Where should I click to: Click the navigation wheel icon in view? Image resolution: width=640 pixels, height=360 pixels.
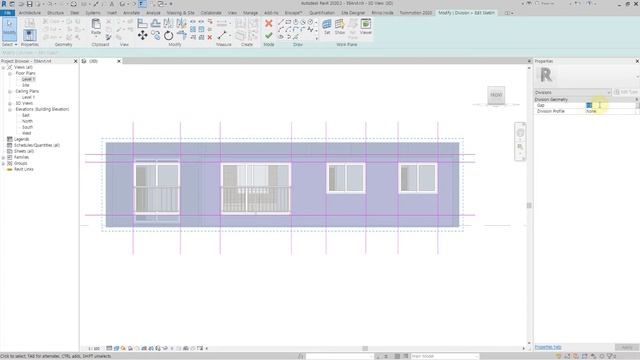click(x=520, y=133)
